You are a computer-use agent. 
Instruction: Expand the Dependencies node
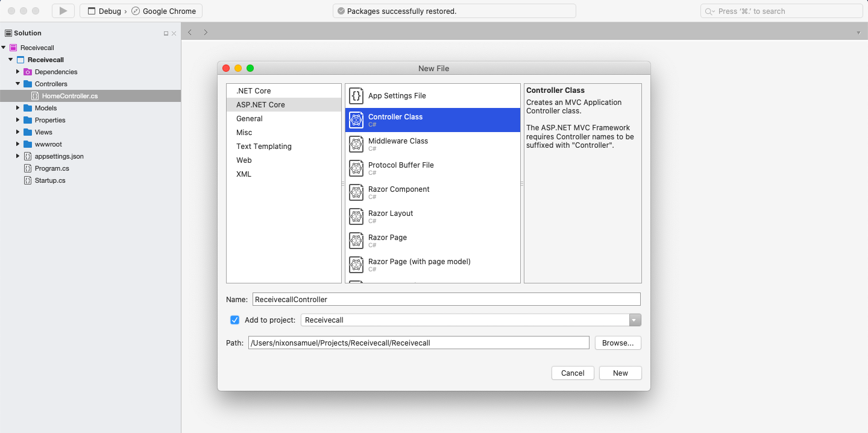[x=18, y=72]
